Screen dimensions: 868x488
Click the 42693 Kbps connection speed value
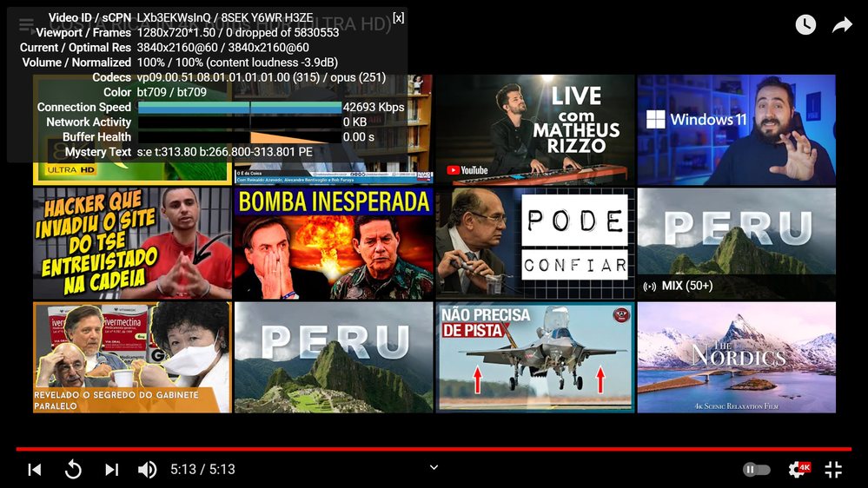[374, 107]
